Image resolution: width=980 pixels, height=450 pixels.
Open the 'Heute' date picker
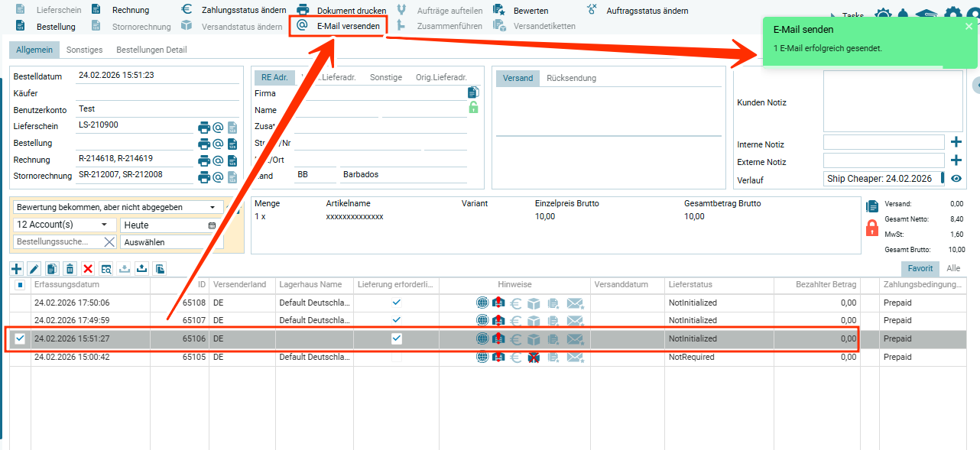(212, 225)
